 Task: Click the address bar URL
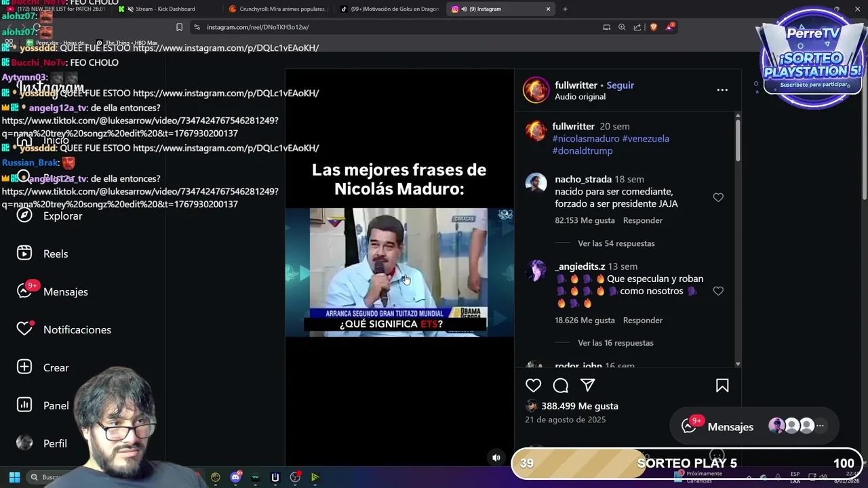point(258,27)
